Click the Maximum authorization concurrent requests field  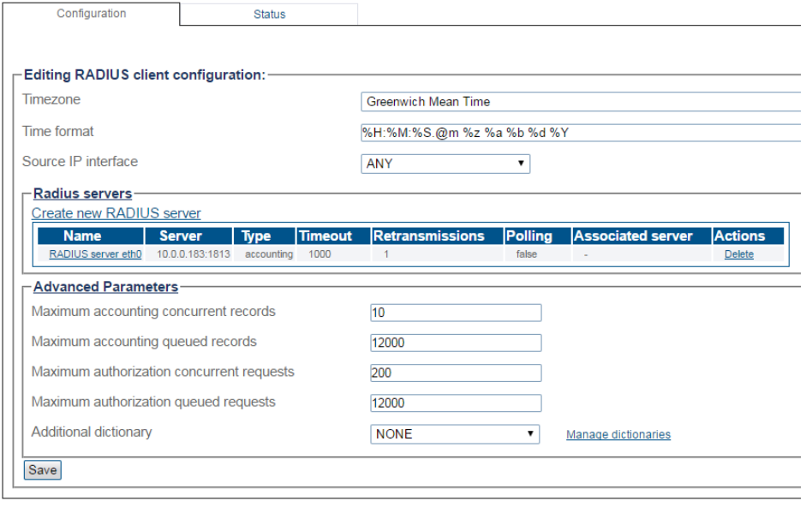[x=456, y=373]
